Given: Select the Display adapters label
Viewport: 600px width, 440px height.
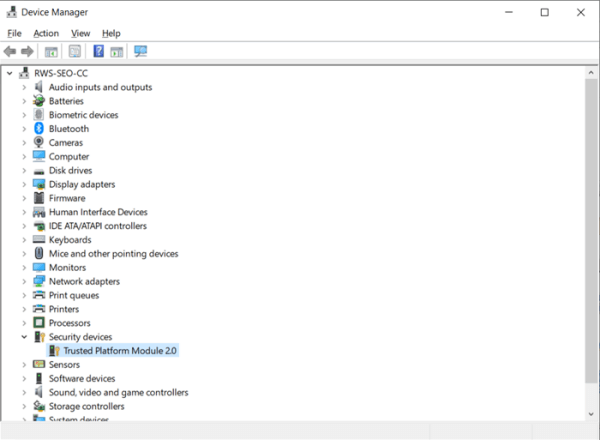Looking at the screenshot, I should tap(82, 184).
